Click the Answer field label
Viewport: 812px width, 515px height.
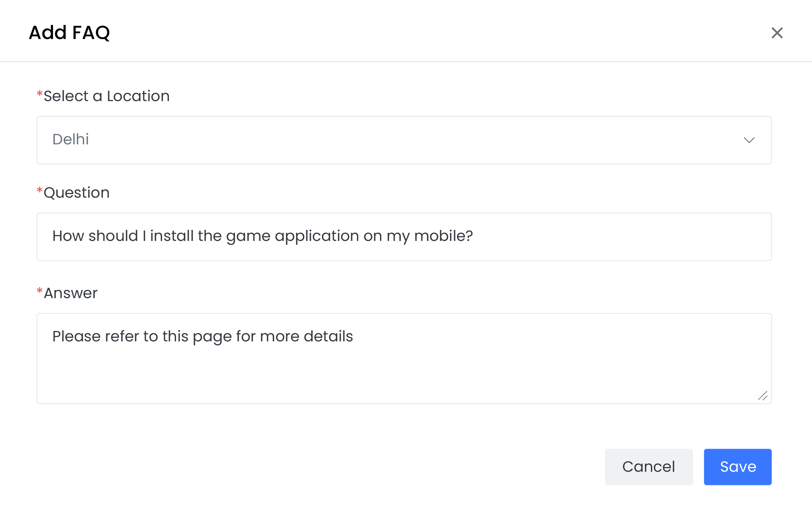coord(70,293)
